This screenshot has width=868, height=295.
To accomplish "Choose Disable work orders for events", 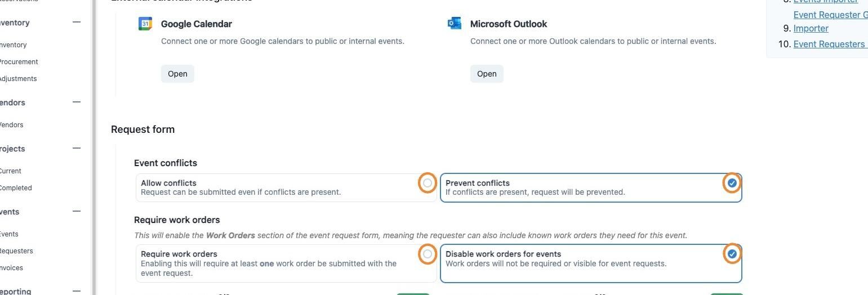I will (x=732, y=254).
